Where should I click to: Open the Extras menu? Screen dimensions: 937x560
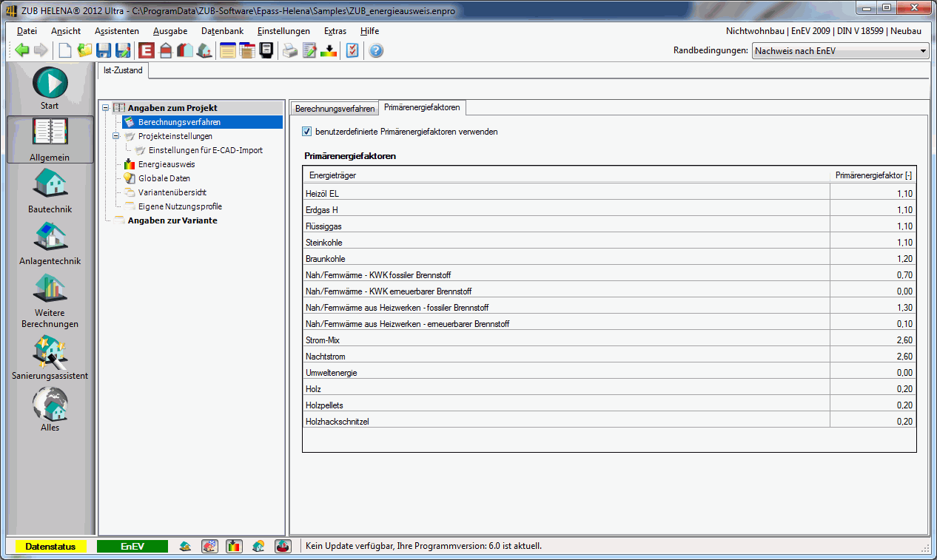click(x=335, y=31)
